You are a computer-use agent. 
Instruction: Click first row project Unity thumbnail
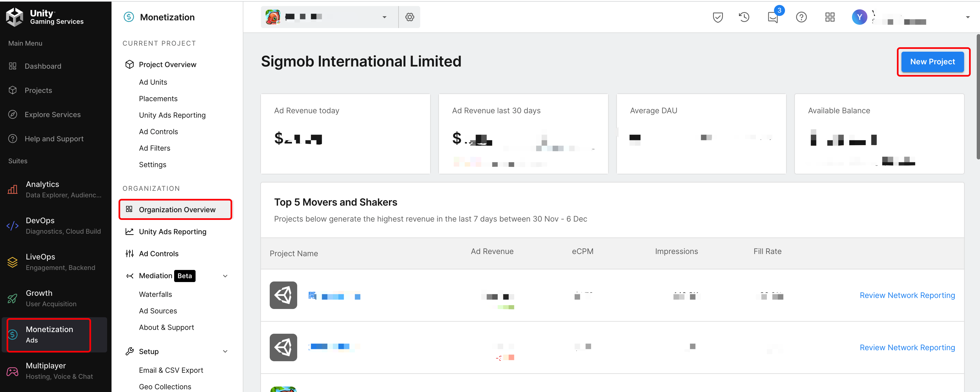pos(283,295)
